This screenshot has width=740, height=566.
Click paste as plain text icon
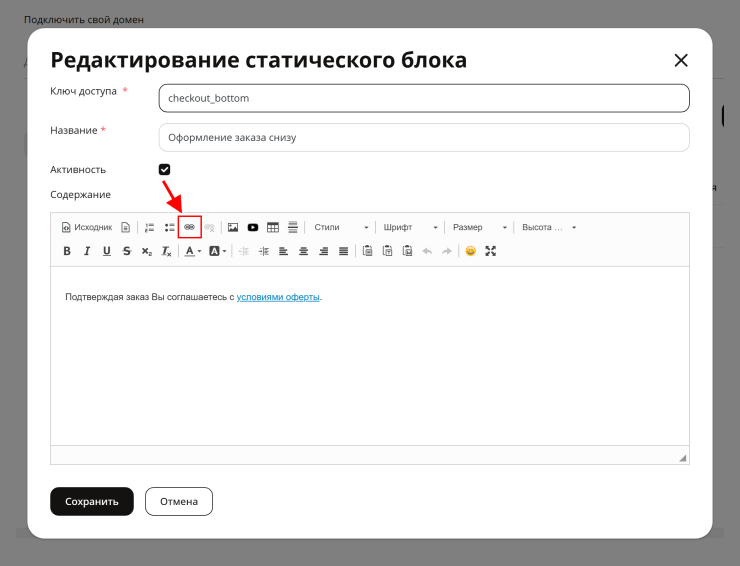pos(387,251)
